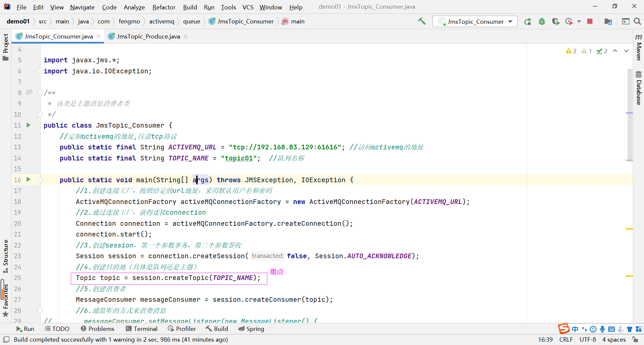The height and width of the screenshot is (345, 644).
Task: Go to previous highlighted error arrow
Action: coord(615,51)
